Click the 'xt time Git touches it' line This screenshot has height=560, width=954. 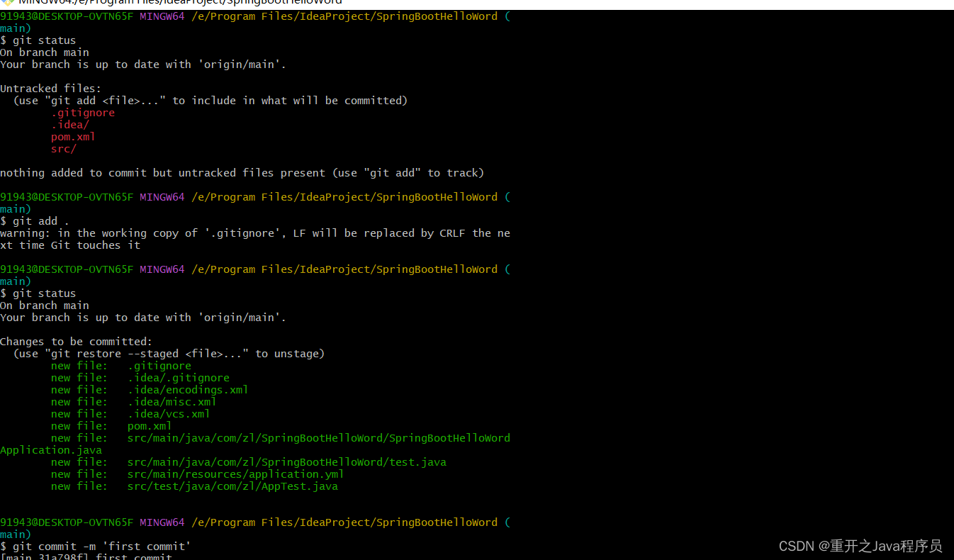(x=70, y=245)
